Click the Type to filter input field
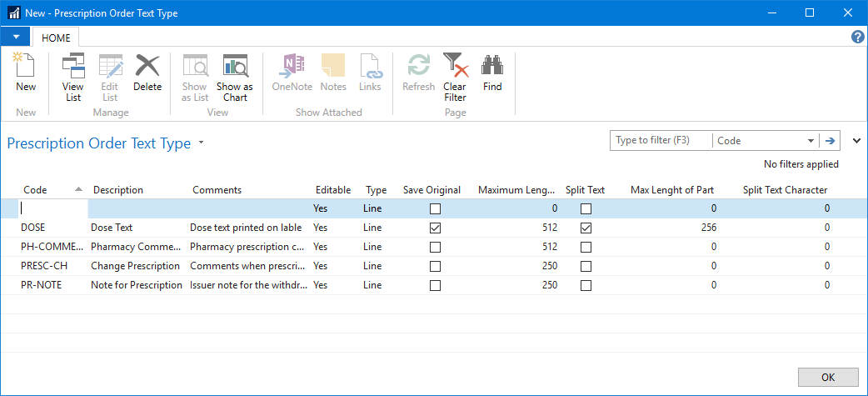Image resolution: width=868 pixels, height=396 pixels. click(x=661, y=141)
